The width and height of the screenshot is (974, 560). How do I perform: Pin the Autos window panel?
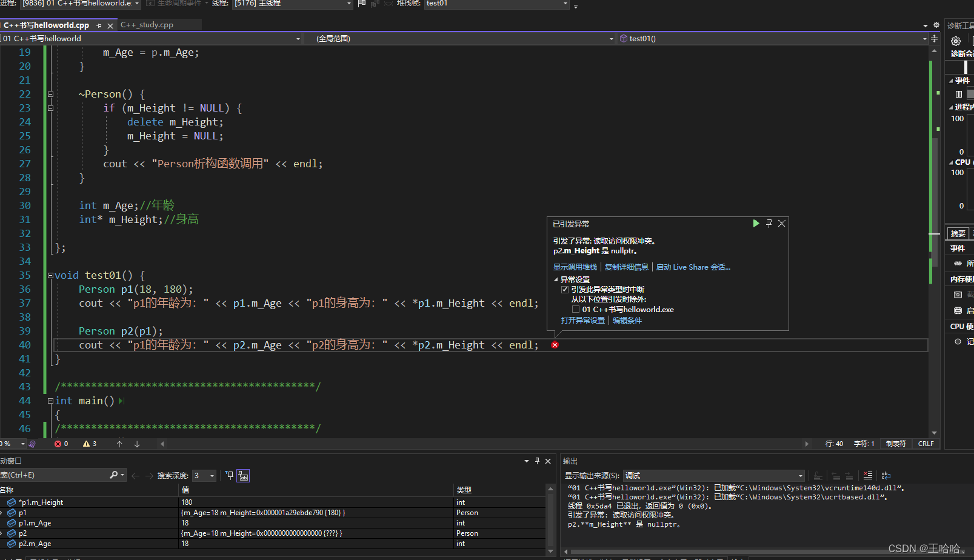pos(537,461)
